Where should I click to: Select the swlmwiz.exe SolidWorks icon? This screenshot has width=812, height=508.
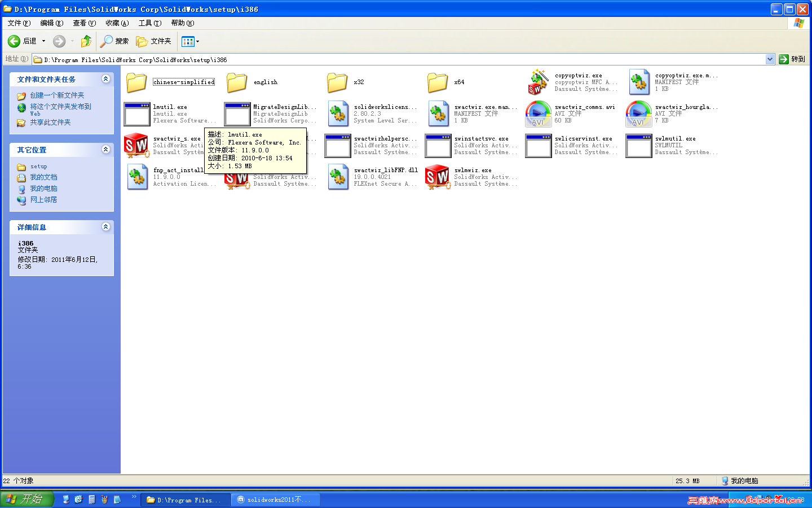(x=438, y=177)
